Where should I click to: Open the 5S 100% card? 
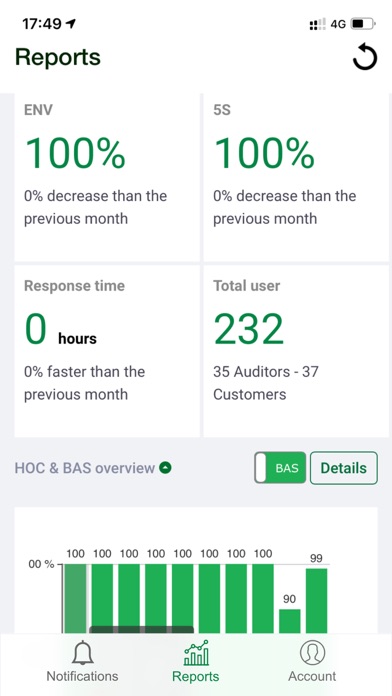coord(296,178)
